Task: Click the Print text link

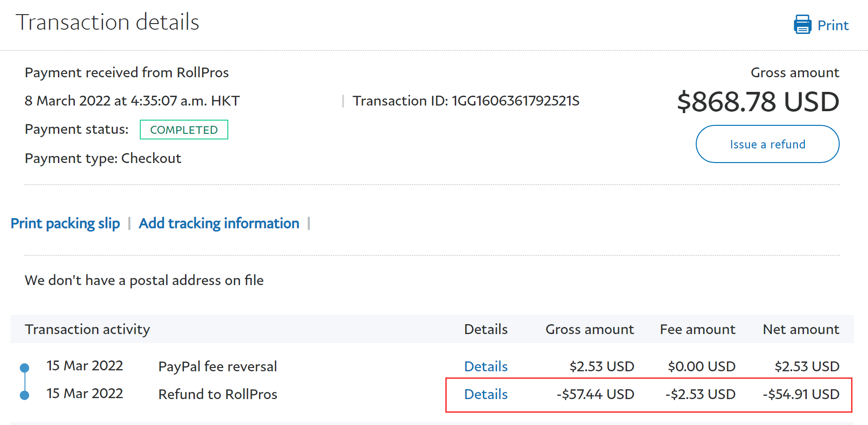Action: [833, 25]
